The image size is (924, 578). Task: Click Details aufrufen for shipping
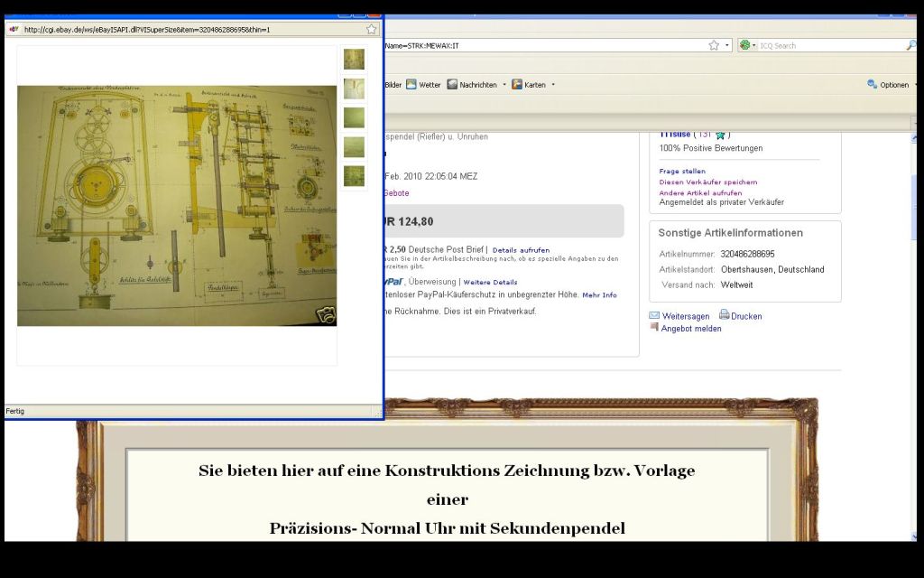pos(521,250)
